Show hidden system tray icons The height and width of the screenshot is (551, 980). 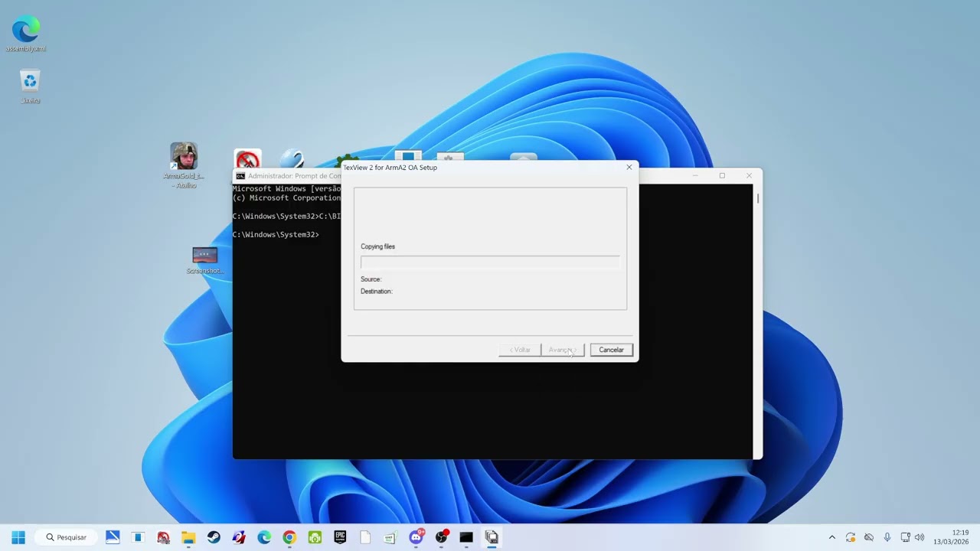click(832, 537)
